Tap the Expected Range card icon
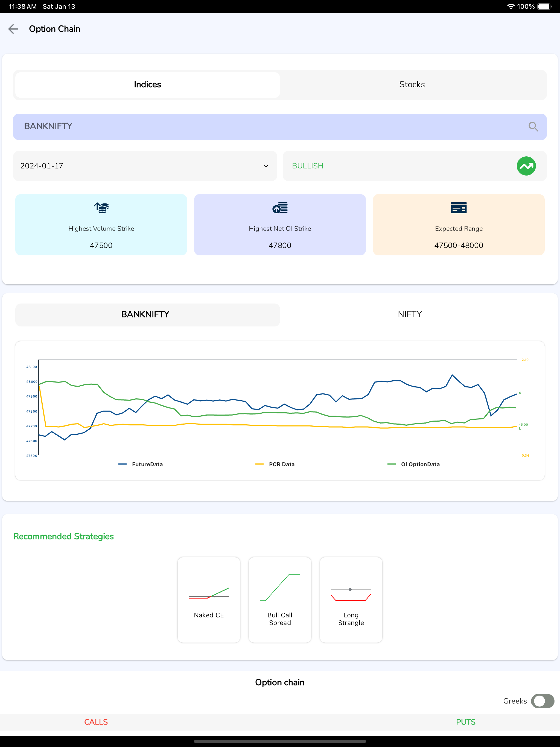 click(x=459, y=208)
